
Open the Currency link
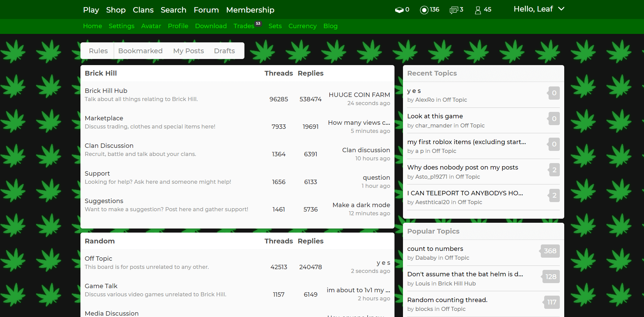click(302, 26)
